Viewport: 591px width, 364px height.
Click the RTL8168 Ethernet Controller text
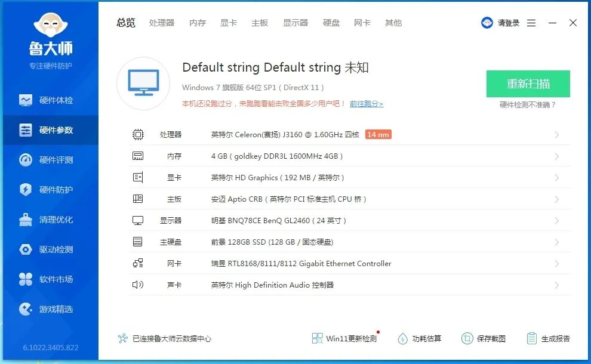click(301, 263)
